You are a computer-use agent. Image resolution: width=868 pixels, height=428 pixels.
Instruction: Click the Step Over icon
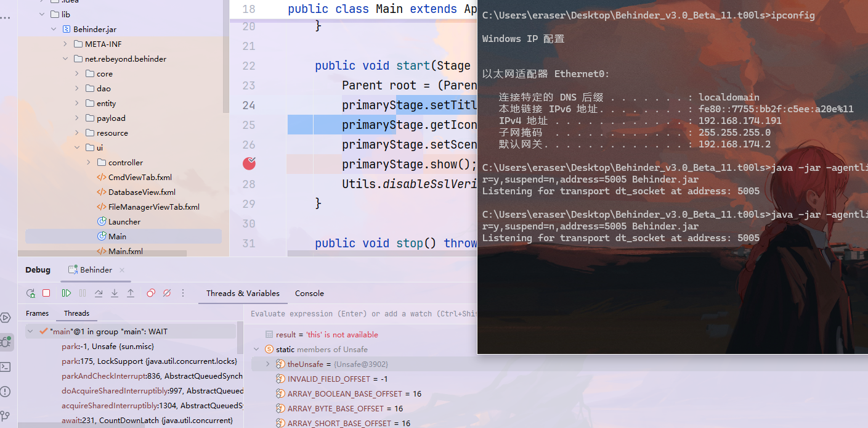click(x=99, y=294)
